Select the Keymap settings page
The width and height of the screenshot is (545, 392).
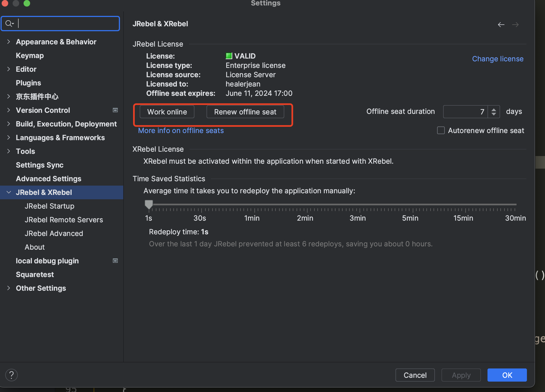click(30, 55)
